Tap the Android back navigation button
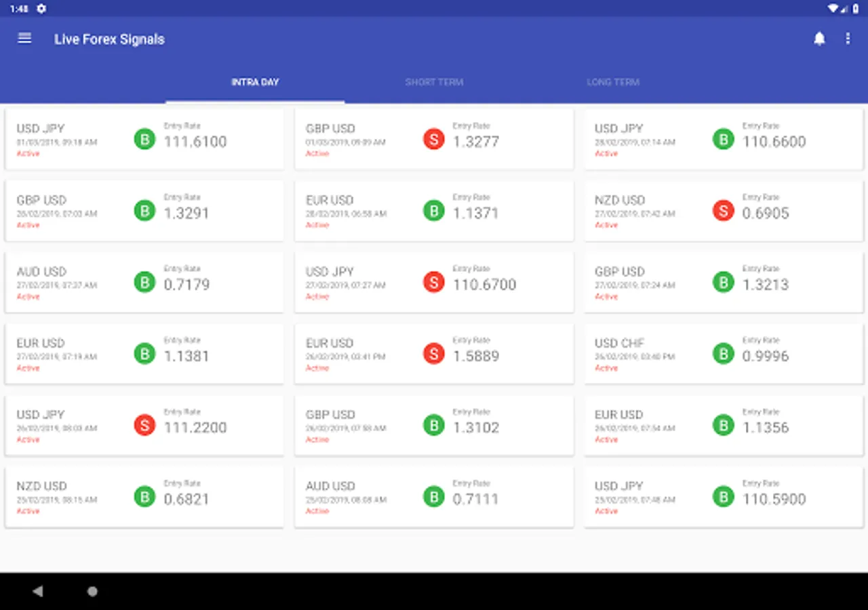 click(37, 591)
